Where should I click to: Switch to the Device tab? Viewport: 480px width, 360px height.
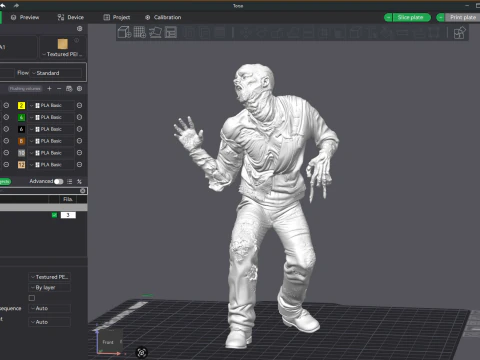[71, 17]
